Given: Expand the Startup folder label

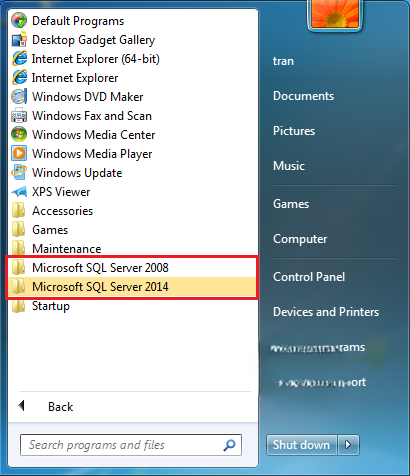Looking at the screenshot, I should 51,306.
